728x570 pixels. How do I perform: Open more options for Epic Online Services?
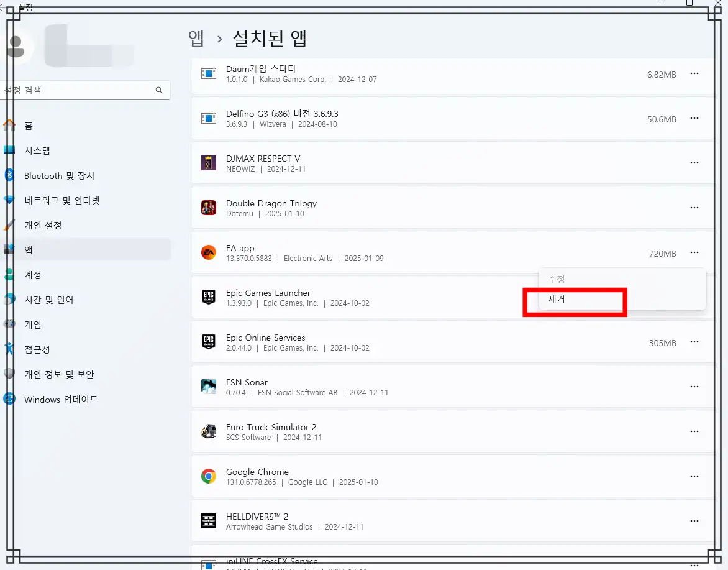point(694,342)
